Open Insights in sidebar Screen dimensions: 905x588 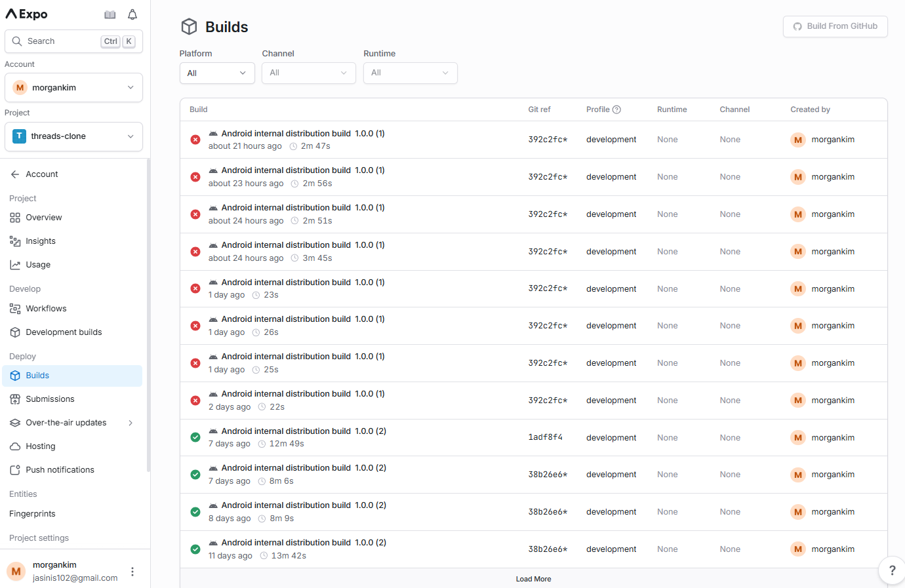pyautogui.click(x=72, y=241)
